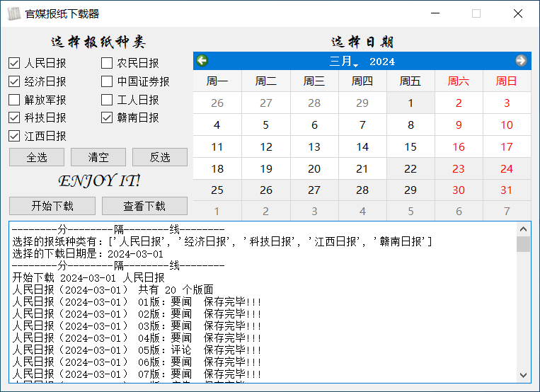This screenshot has height=392, width=540.
Task: Click 开始下载 start download button
Action: pyautogui.click(x=52, y=206)
